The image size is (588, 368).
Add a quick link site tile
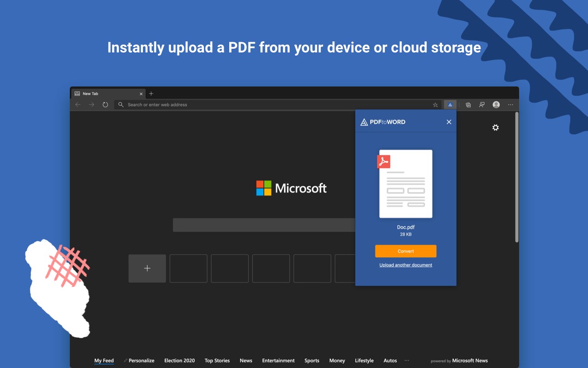pos(147,268)
